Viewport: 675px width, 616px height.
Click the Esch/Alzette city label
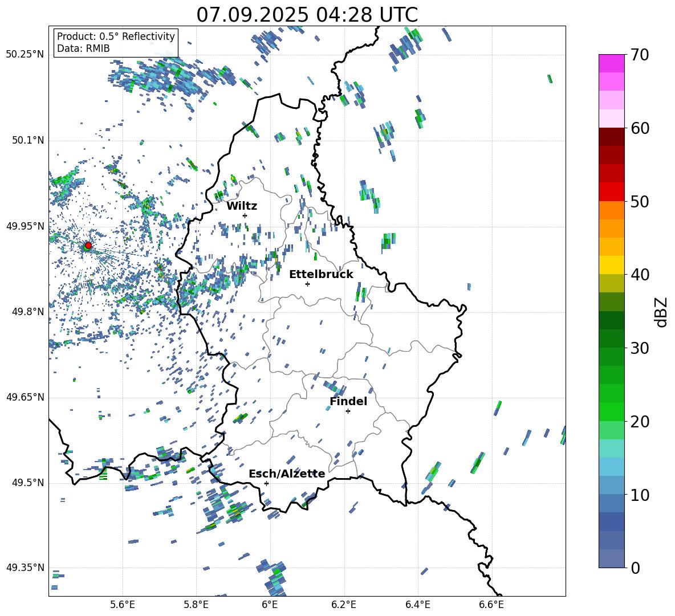click(x=287, y=474)
